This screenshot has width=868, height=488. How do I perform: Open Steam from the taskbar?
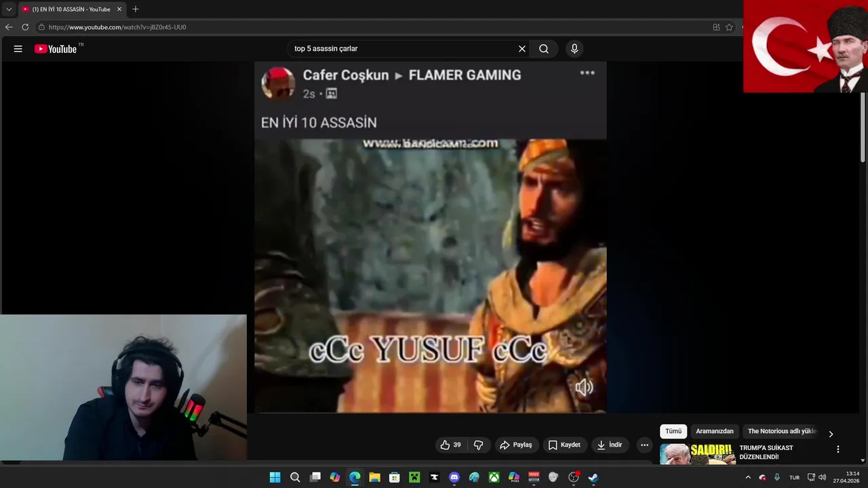[x=593, y=478]
